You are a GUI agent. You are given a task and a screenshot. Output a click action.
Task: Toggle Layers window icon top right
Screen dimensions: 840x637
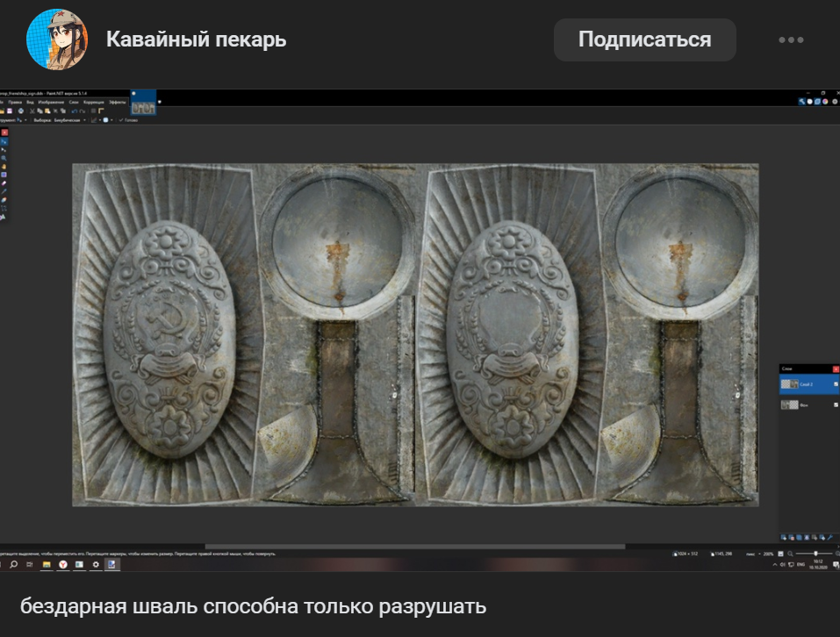point(817,101)
